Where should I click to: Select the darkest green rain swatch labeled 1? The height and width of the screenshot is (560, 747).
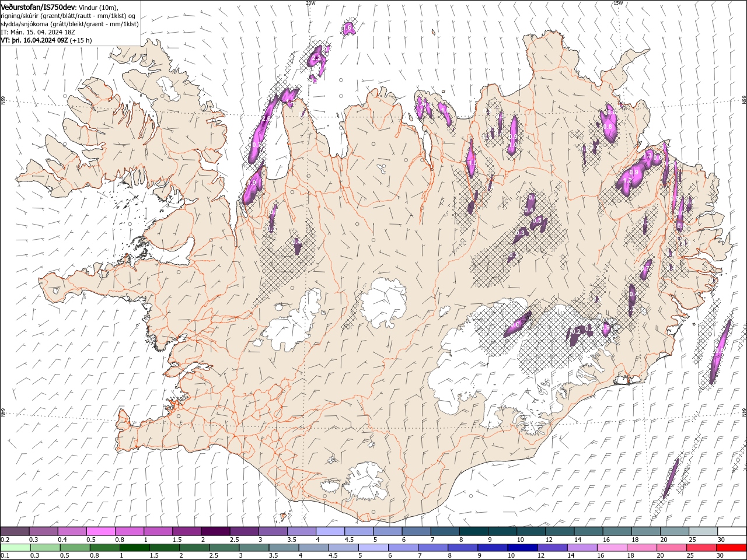pos(135,548)
